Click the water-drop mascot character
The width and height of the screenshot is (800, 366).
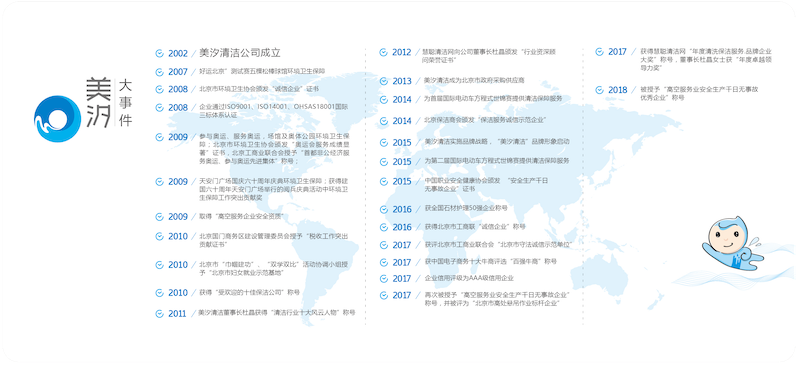click(x=732, y=243)
